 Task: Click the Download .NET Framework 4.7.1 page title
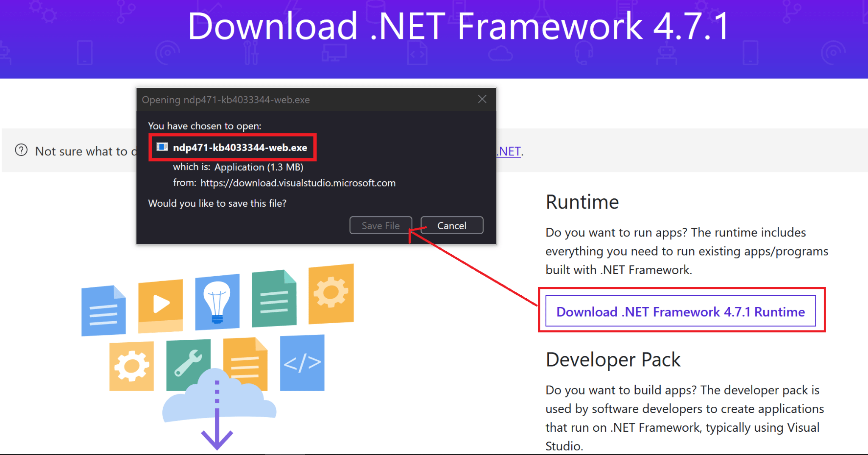click(x=459, y=26)
